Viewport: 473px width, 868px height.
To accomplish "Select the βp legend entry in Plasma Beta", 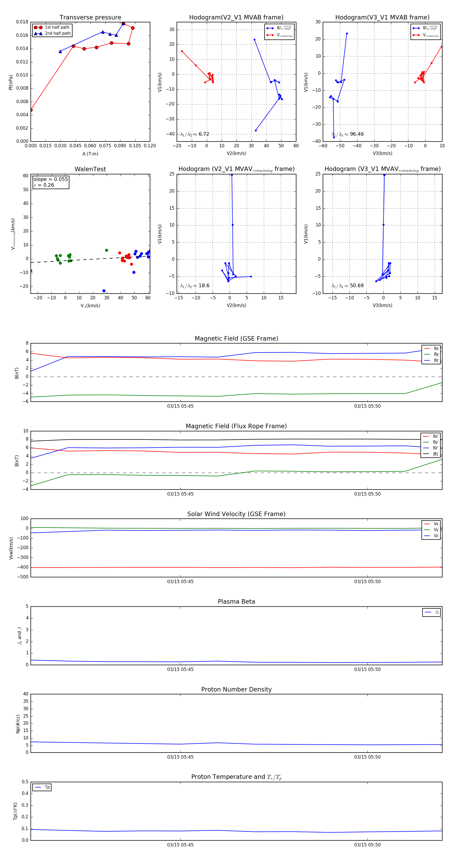I will pos(432,612).
